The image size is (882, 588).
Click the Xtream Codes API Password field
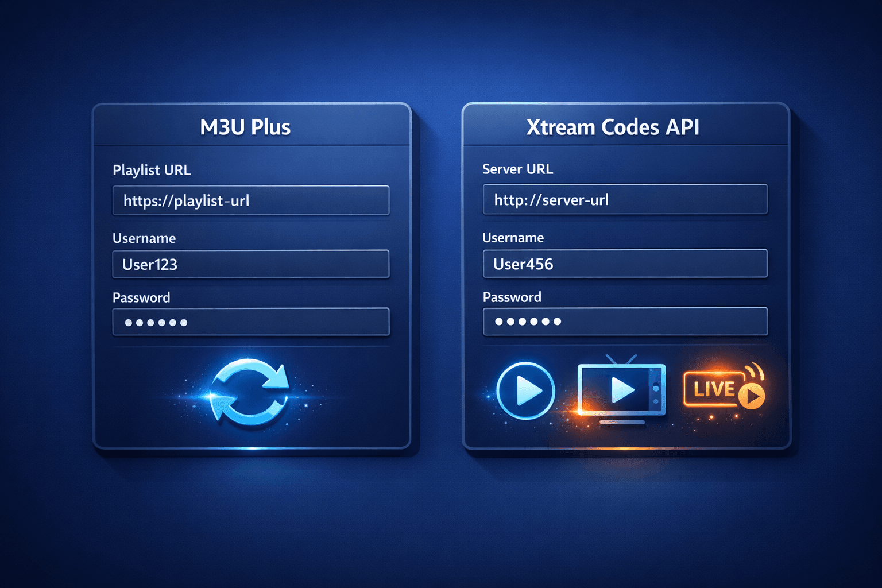[x=625, y=321]
